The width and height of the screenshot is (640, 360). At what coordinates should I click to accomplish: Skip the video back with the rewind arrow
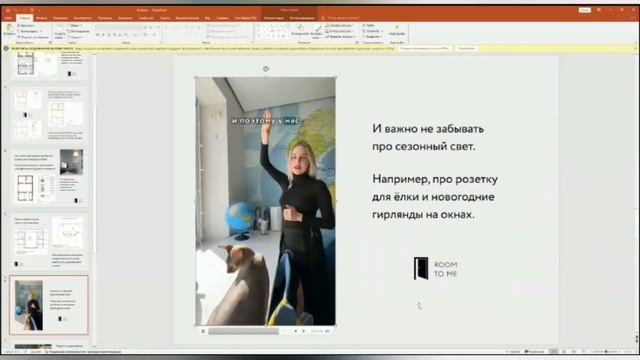click(296, 331)
